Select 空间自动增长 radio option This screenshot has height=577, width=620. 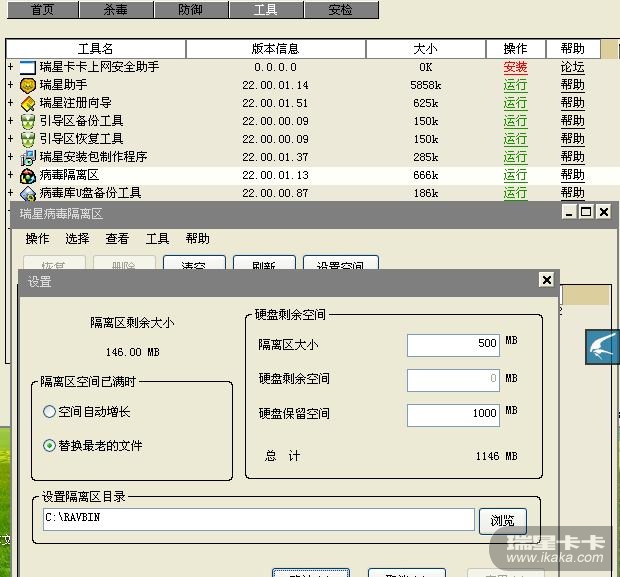pyautogui.click(x=49, y=412)
